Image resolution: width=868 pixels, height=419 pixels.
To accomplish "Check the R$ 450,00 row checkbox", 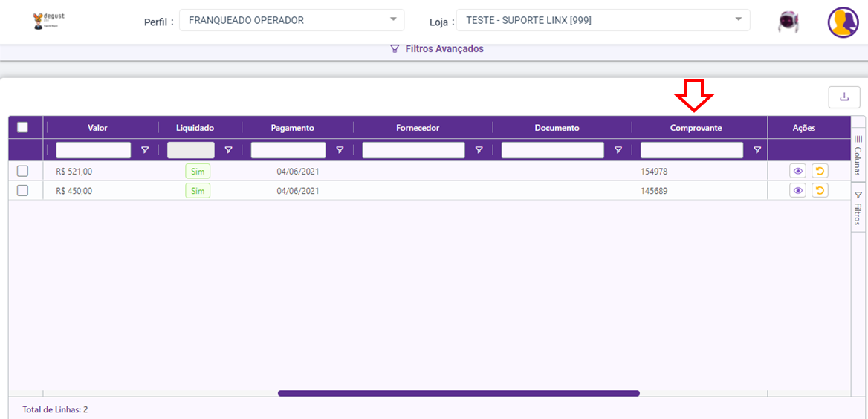I will click(23, 191).
